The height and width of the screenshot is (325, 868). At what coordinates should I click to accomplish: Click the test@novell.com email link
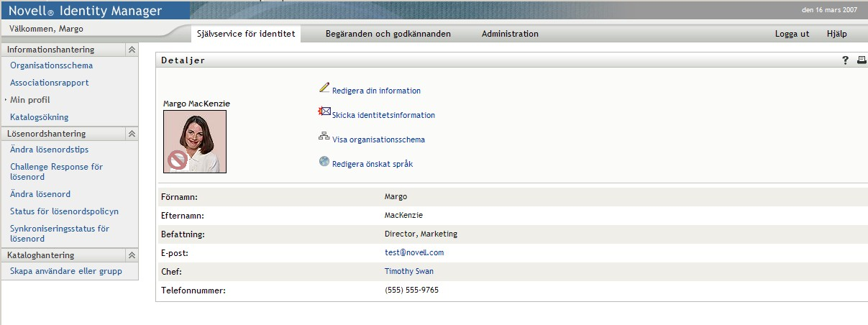(414, 253)
